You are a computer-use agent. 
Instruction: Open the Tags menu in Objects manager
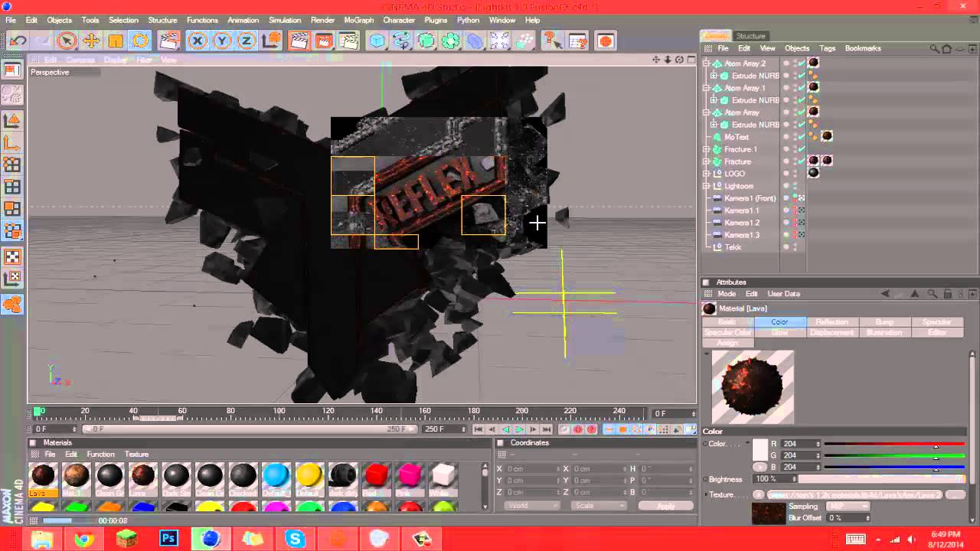[x=827, y=48]
